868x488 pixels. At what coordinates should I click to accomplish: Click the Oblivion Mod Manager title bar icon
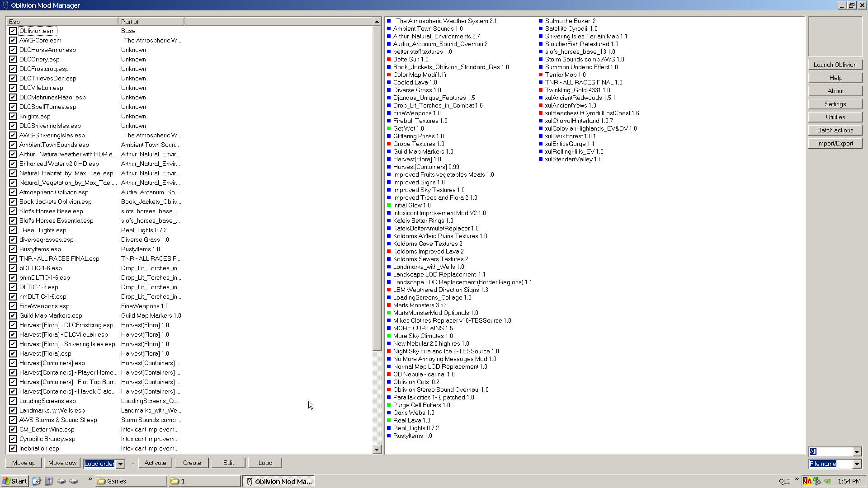pos(5,5)
